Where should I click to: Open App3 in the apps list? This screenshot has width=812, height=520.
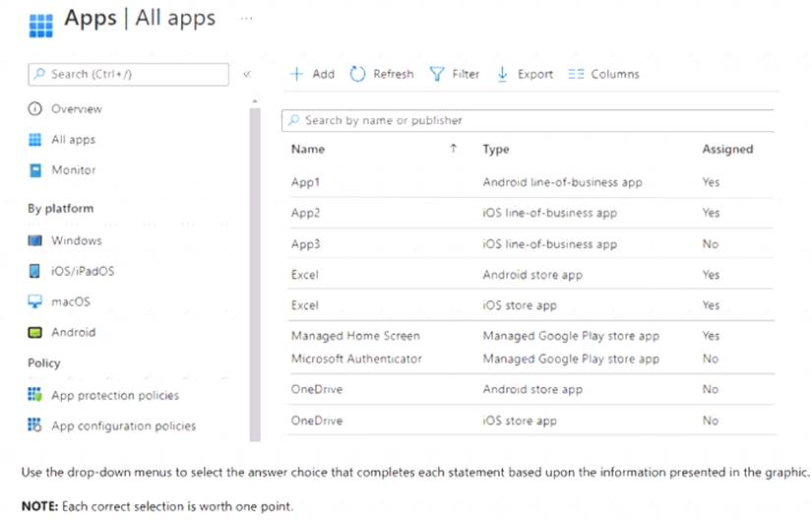(305, 244)
